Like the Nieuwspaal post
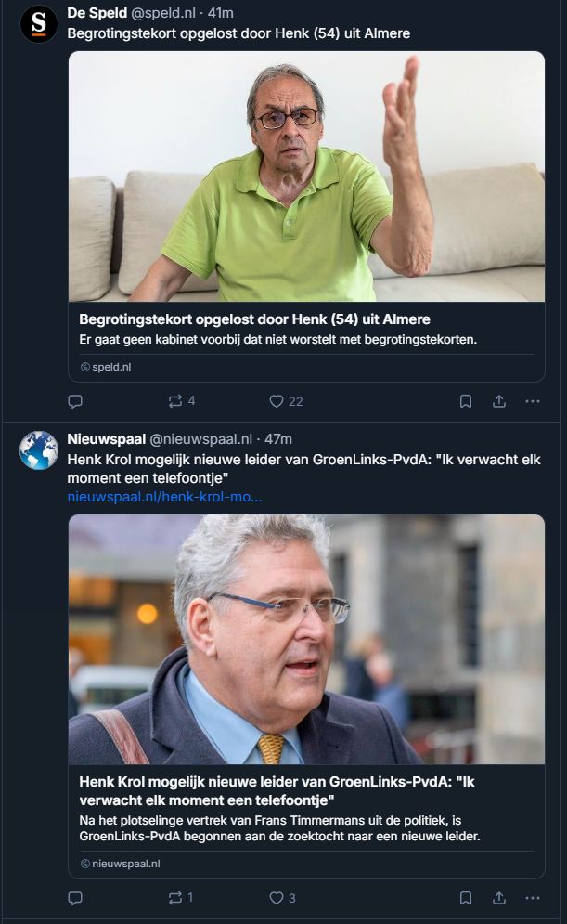The height and width of the screenshot is (924, 567). point(282,898)
